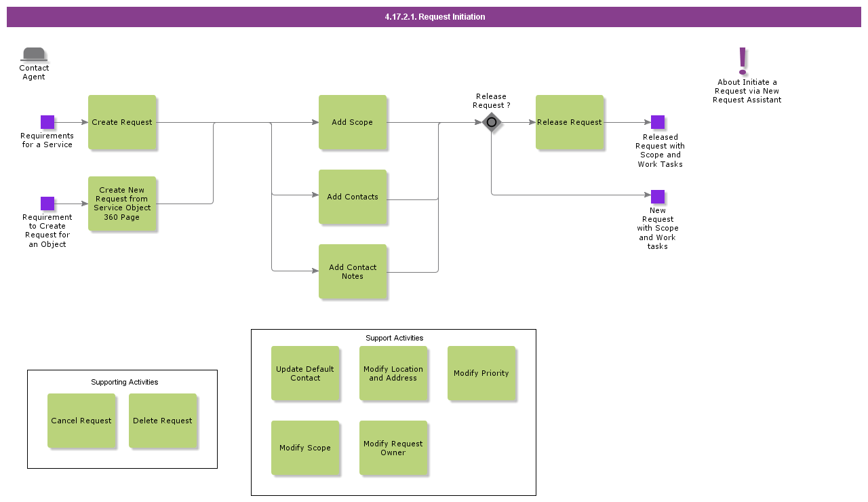Click the 'Supporting Activities' group heading
Screen dimensions: 868x502
pos(125,382)
